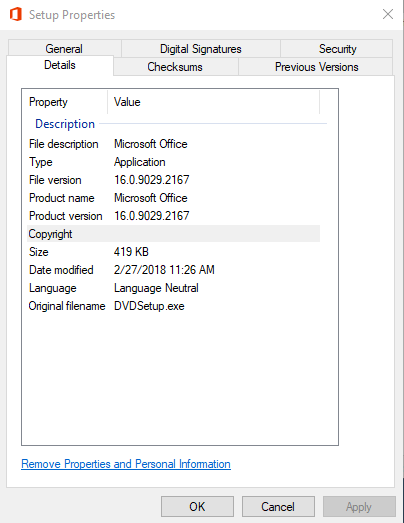Select the Date modified row
The height and width of the screenshot is (523, 404).
173,270
